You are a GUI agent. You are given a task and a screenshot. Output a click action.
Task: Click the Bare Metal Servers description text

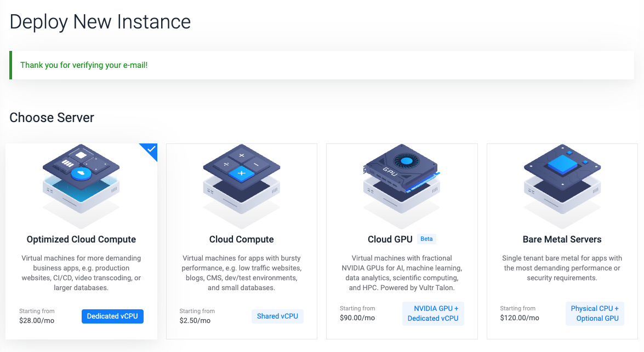(x=562, y=268)
